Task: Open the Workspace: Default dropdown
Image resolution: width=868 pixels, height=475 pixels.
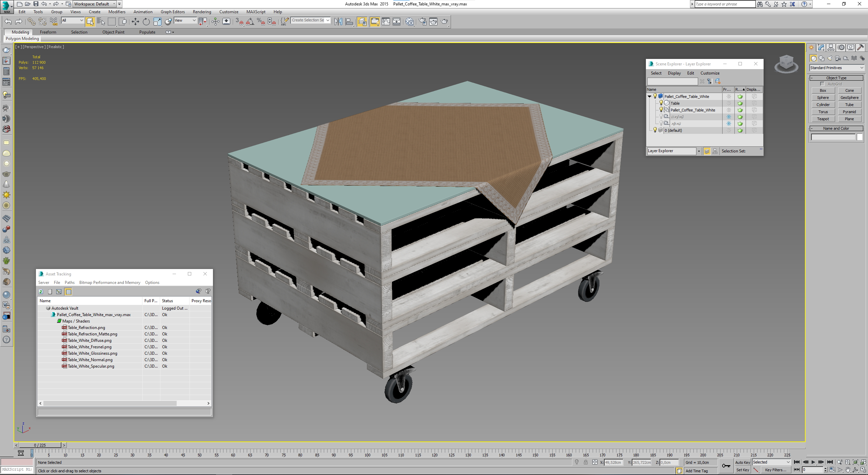Action: (95, 4)
